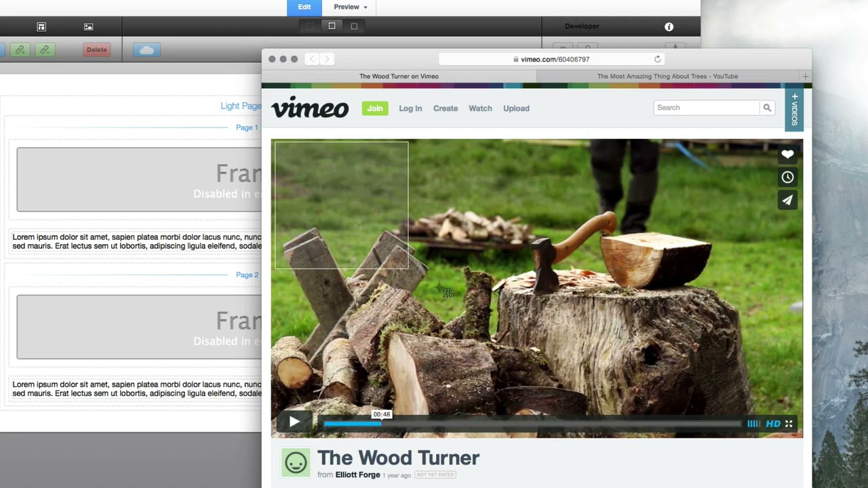
Task: Select the faint outline view mode icon
Action: pyautogui.click(x=309, y=26)
